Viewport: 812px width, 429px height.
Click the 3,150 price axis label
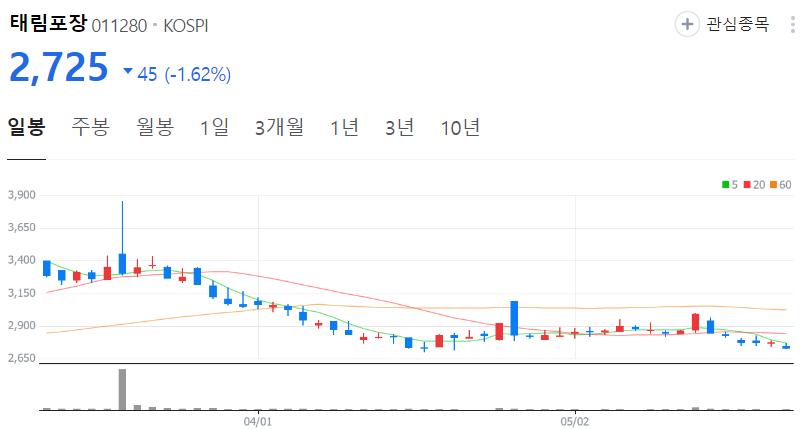22,293
